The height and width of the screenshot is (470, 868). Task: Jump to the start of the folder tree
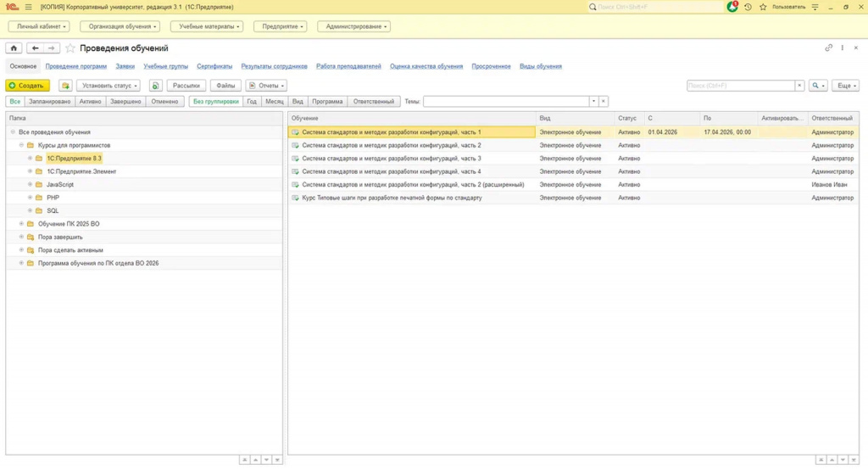tap(245, 460)
